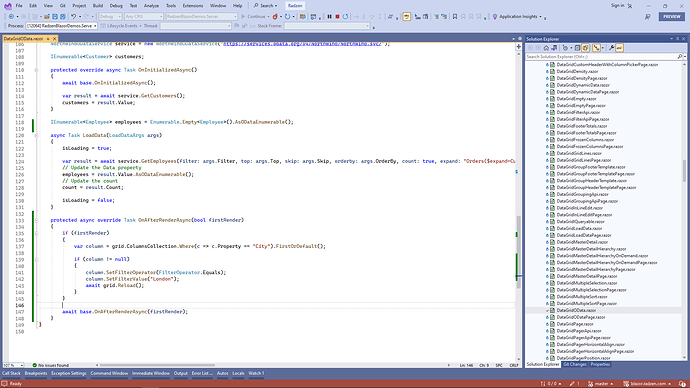Viewport: 690px width, 388px height.
Task: Click the Continue debugging button
Action: click(x=253, y=17)
